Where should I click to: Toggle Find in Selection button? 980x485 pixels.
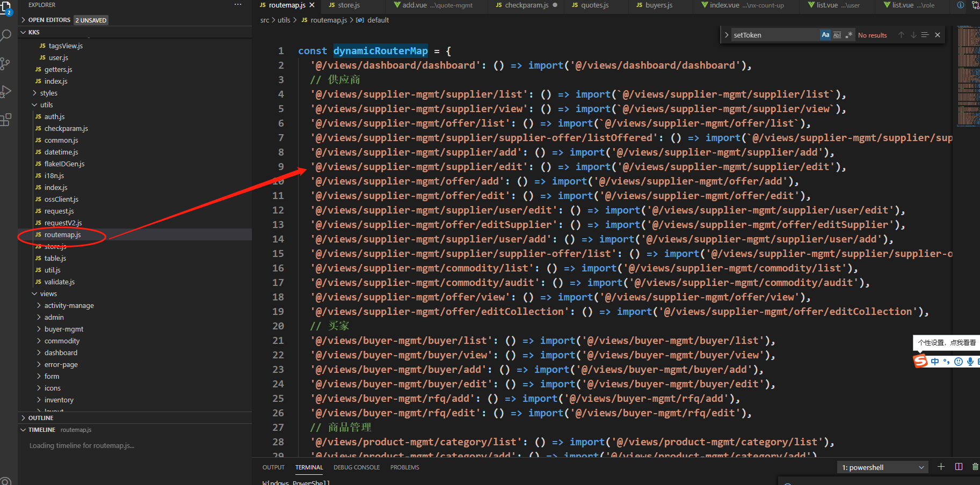coord(925,35)
